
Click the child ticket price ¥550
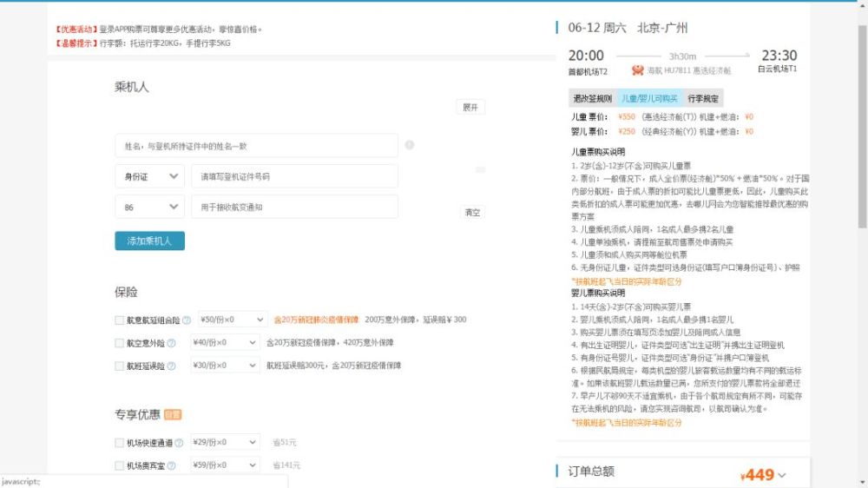627,117
